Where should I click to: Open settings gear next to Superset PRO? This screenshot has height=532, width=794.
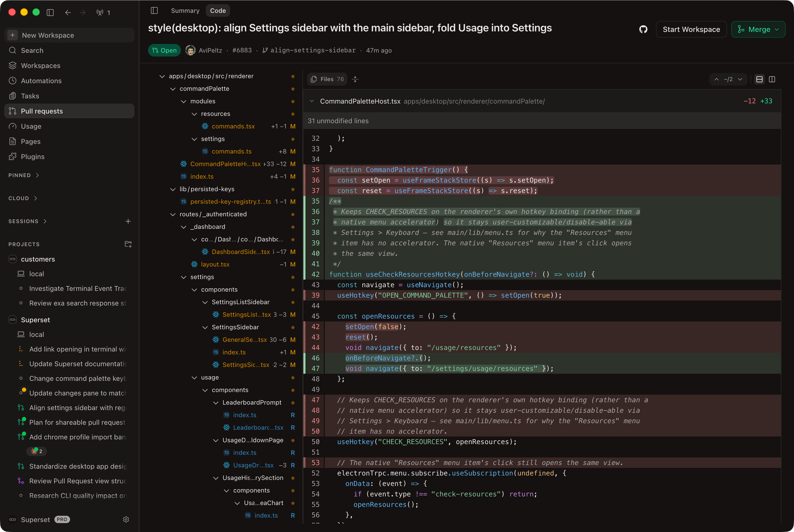(126, 519)
